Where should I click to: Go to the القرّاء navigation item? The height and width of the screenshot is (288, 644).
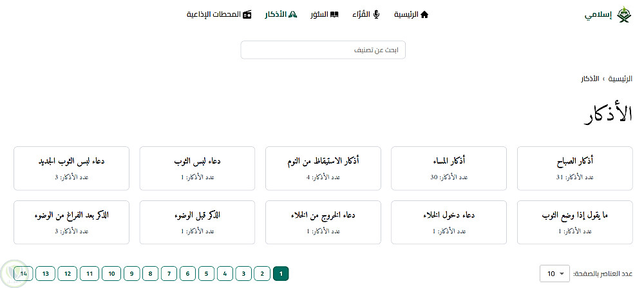361,14
